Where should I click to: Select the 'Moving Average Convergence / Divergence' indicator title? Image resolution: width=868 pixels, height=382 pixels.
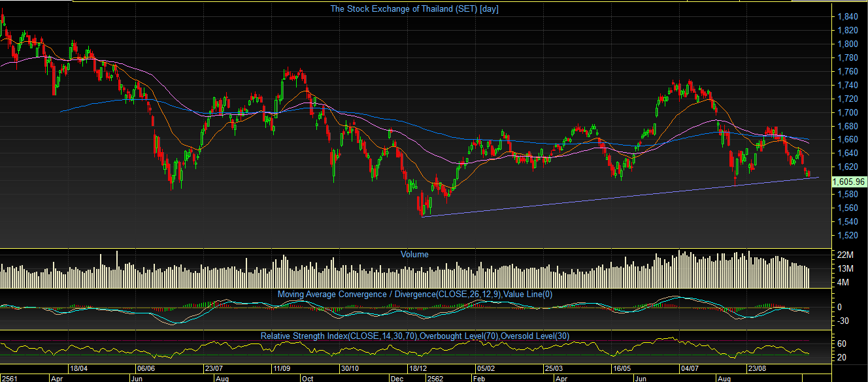coord(414,294)
